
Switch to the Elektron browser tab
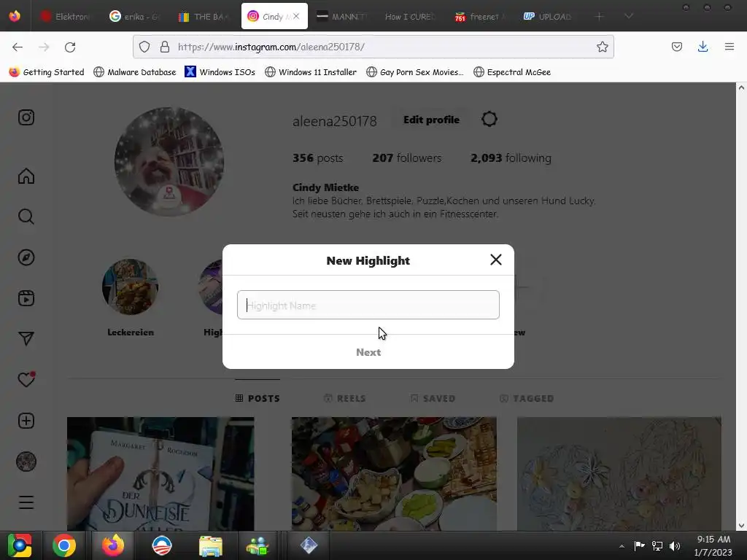[x=65, y=16]
